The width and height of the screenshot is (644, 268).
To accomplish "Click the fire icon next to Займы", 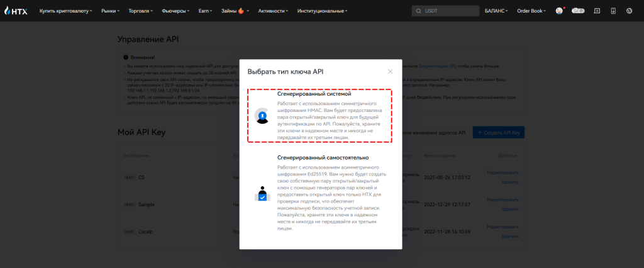I will [x=241, y=11].
